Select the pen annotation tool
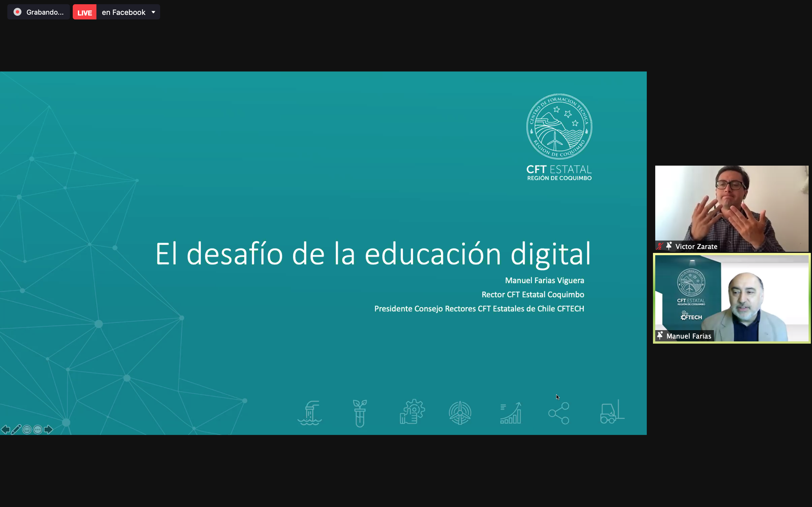The width and height of the screenshot is (812, 507). pos(16,430)
